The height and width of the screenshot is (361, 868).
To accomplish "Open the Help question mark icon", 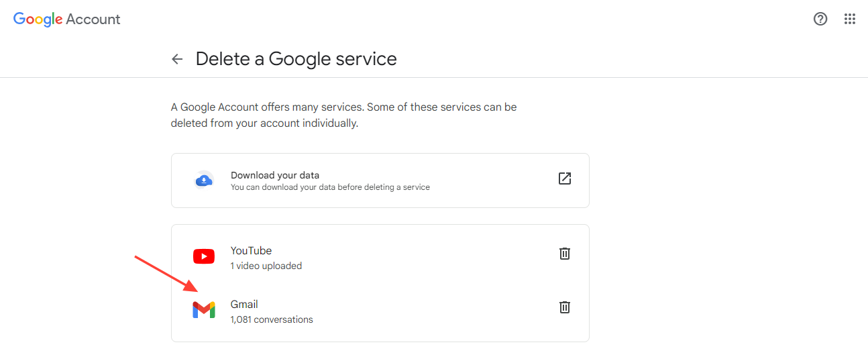I will [820, 19].
